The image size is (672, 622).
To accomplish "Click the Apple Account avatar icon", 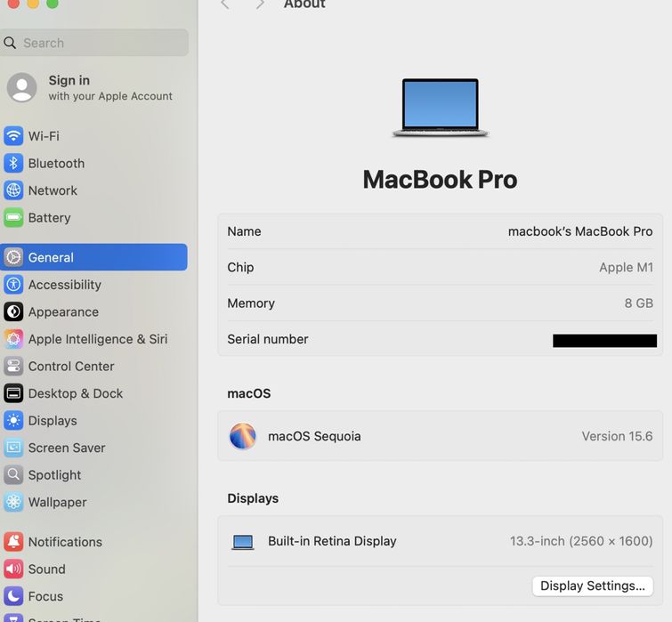I will (21, 87).
